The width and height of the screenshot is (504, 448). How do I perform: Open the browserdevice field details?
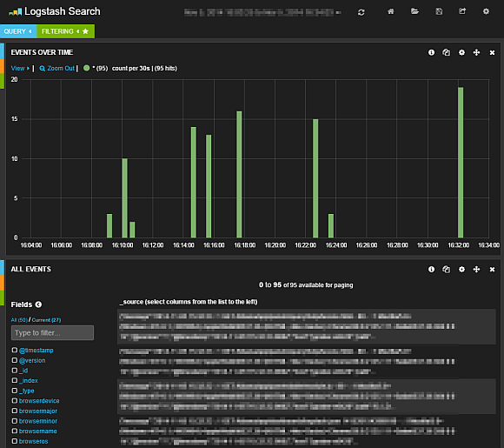39,401
